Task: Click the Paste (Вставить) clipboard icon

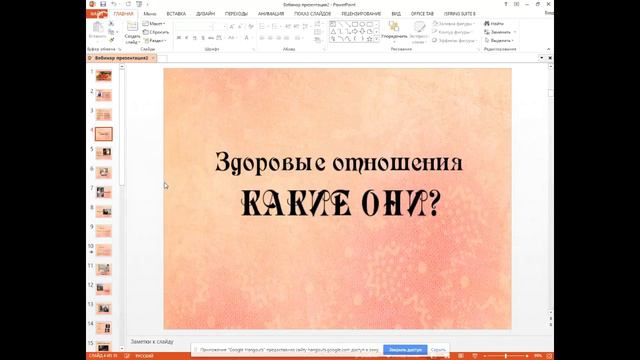Action: click(98, 28)
